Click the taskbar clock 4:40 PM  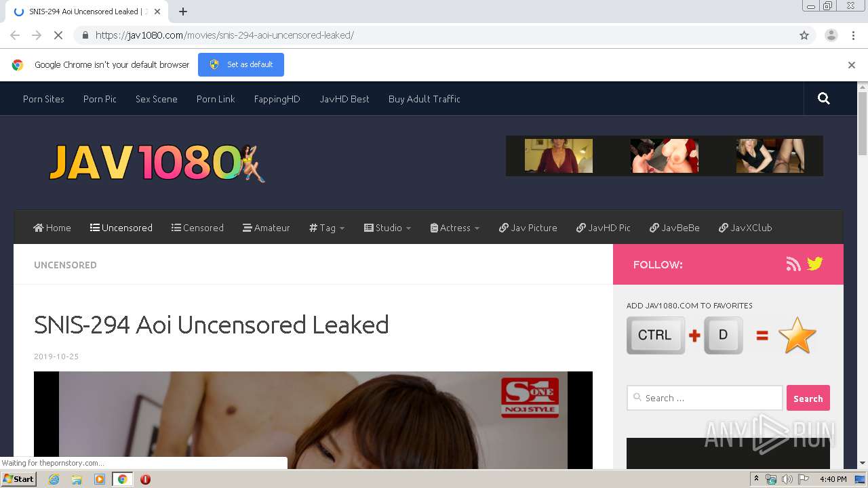coord(833,479)
